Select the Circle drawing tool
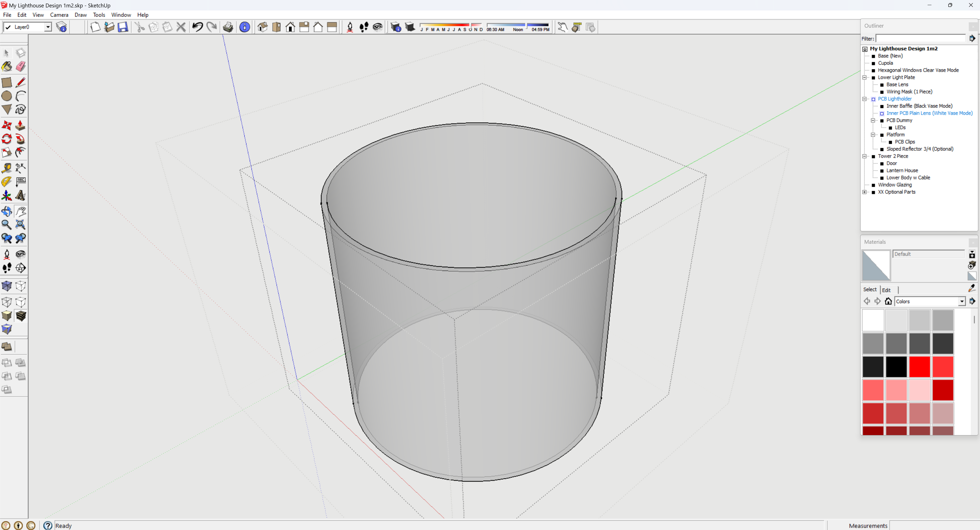The height and width of the screenshot is (530, 980). [x=7, y=96]
